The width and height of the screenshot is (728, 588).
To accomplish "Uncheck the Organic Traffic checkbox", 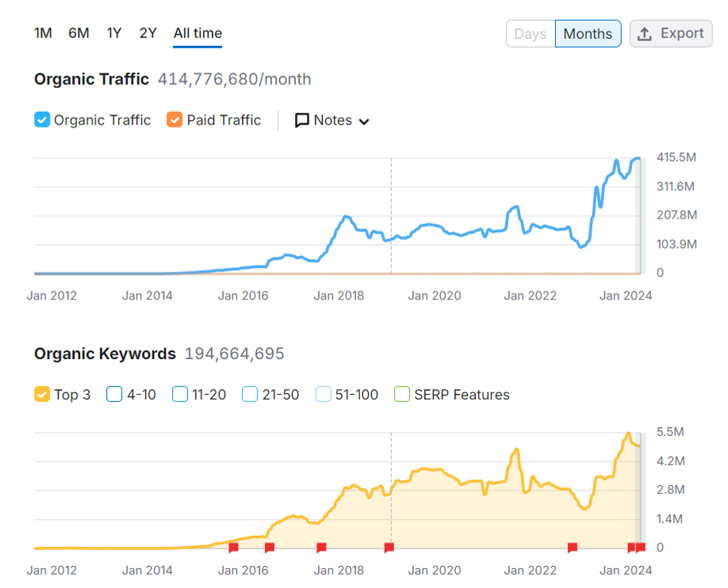I will click(42, 120).
